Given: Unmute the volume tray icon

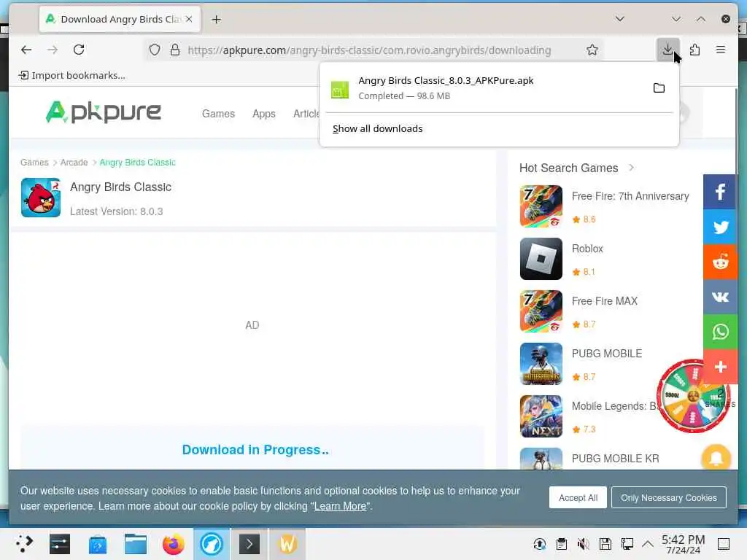Looking at the screenshot, I should pos(583,544).
